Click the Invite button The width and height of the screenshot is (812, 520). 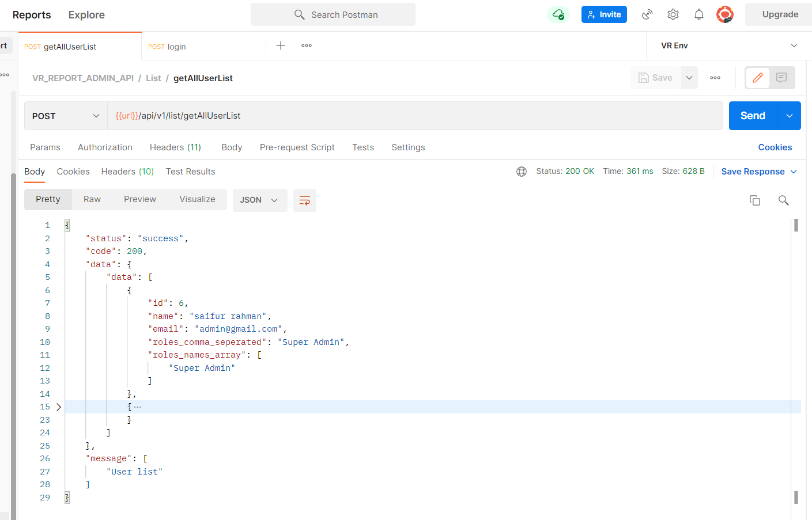604,14
